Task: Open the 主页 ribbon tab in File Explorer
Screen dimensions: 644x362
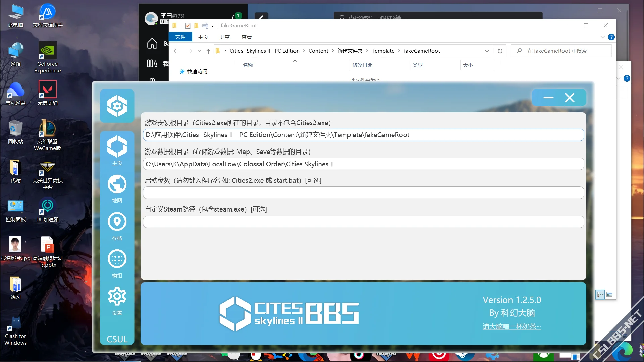Action: pyautogui.click(x=203, y=37)
